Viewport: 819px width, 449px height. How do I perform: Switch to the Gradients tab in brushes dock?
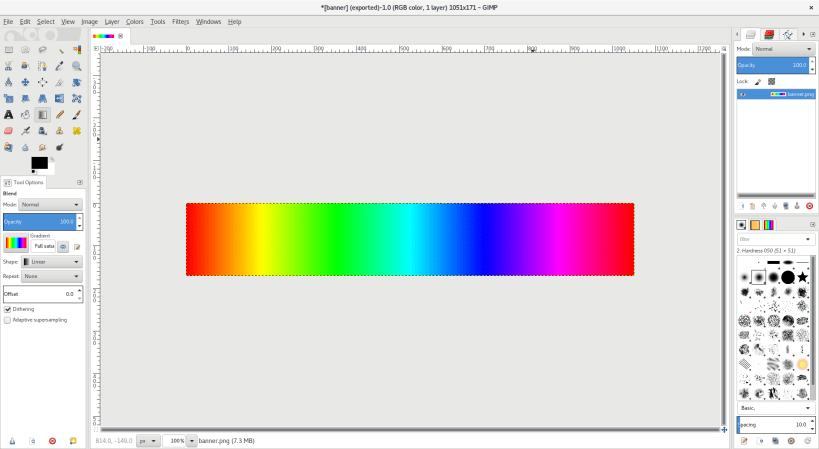[769, 225]
